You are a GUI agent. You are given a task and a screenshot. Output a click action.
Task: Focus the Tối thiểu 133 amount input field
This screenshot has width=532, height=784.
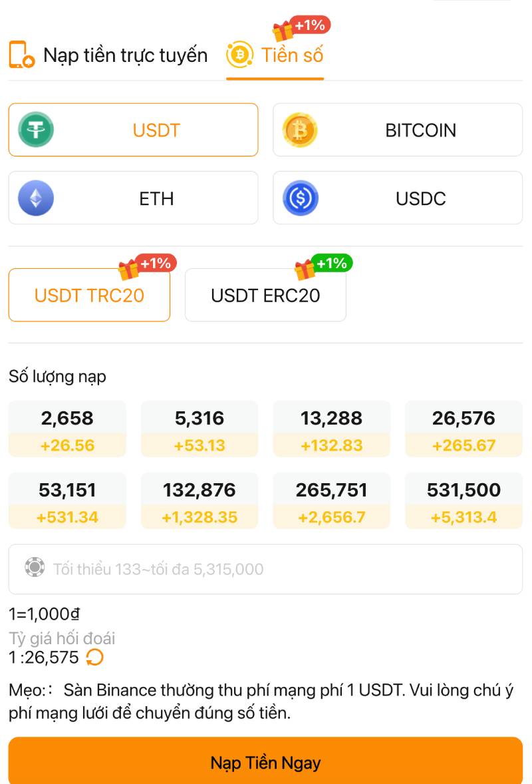pyautogui.click(x=279, y=569)
